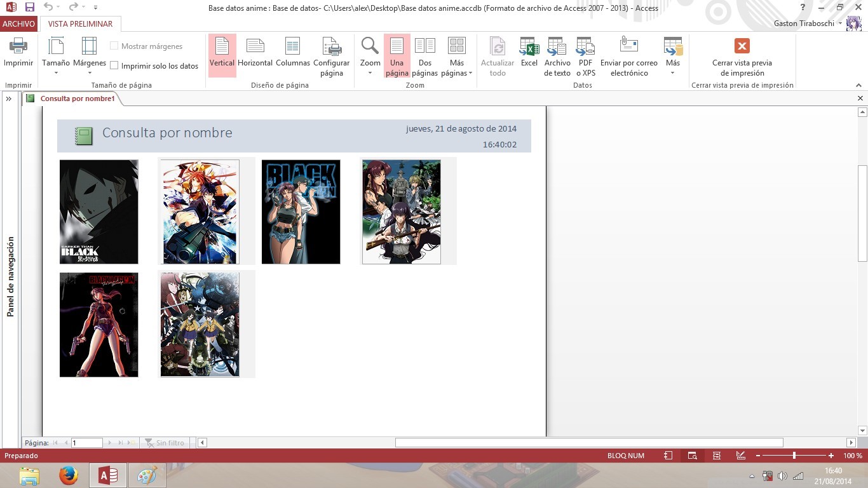Viewport: 868px width, 488px height.
Task: Show Una página zoom view
Action: [397, 55]
